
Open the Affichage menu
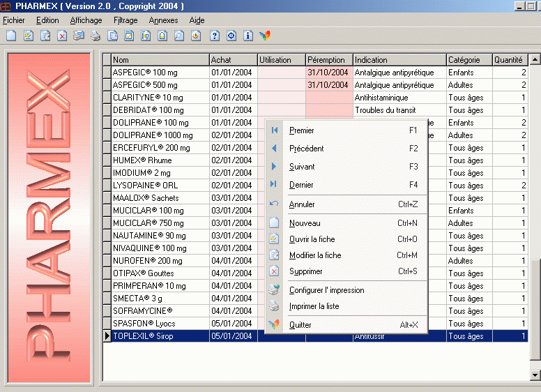(x=86, y=20)
